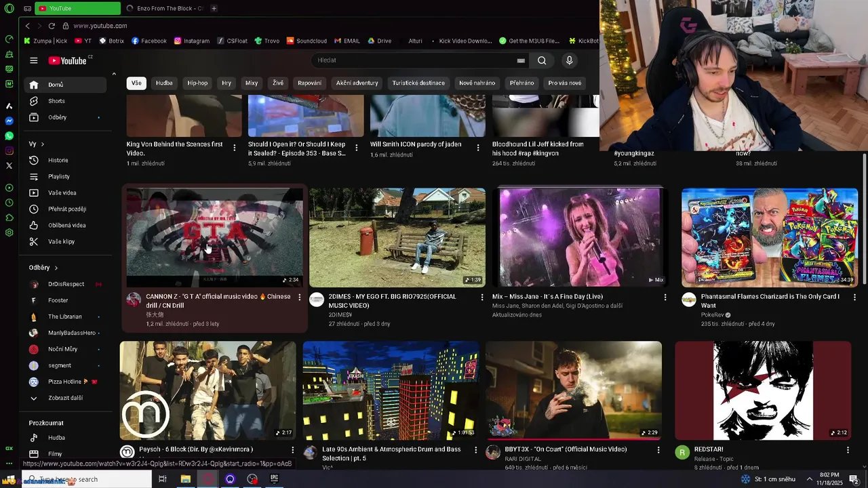The height and width of the screenshot is (488, 868).
Task: Select the Hudba filter chip
Action: pyautogui.click(x=164, y=83)
